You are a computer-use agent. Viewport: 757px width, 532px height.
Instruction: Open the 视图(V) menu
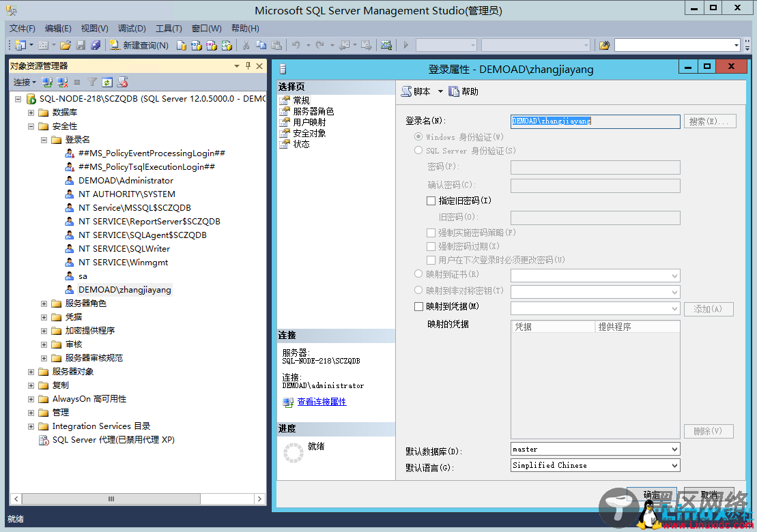(x=95, y=29)
